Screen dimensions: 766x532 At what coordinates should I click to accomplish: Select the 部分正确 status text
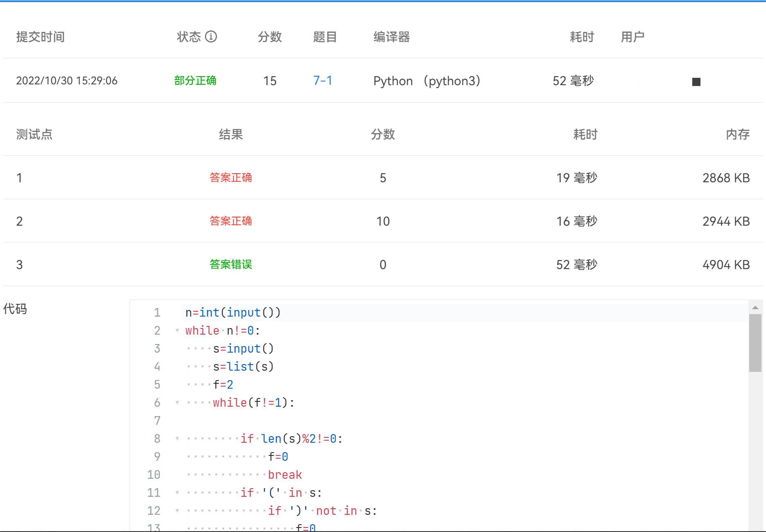coord(195,80)
